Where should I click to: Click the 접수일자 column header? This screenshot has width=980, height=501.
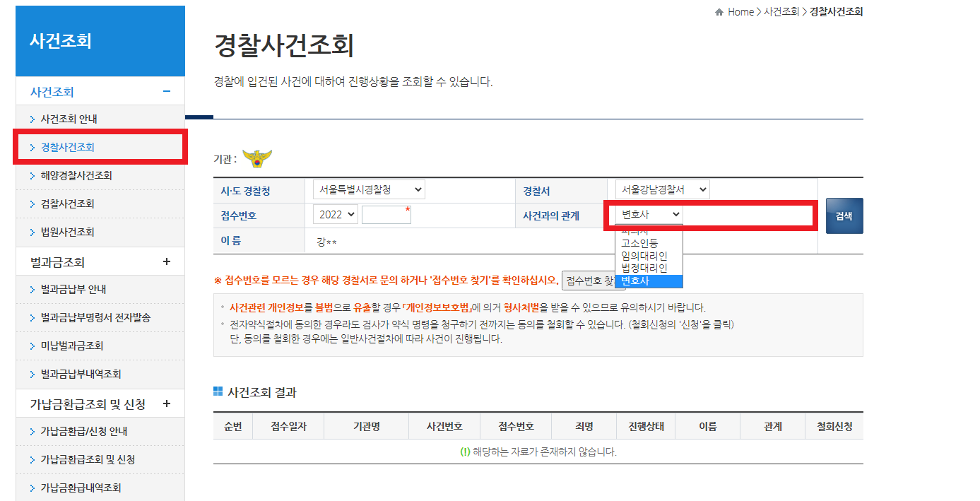tap(288, 426)
